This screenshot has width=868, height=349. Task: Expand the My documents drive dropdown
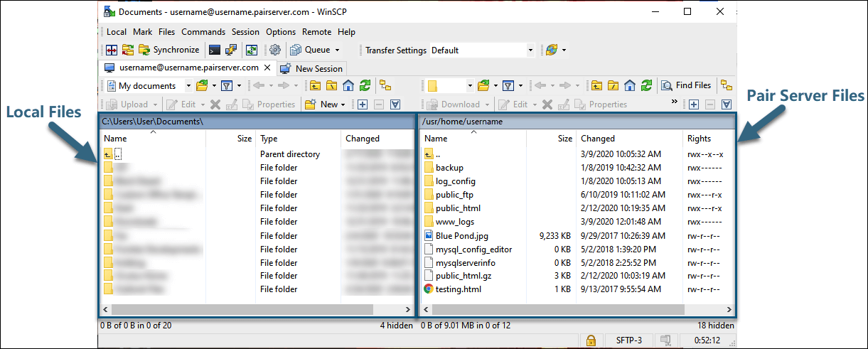(188, 86)
